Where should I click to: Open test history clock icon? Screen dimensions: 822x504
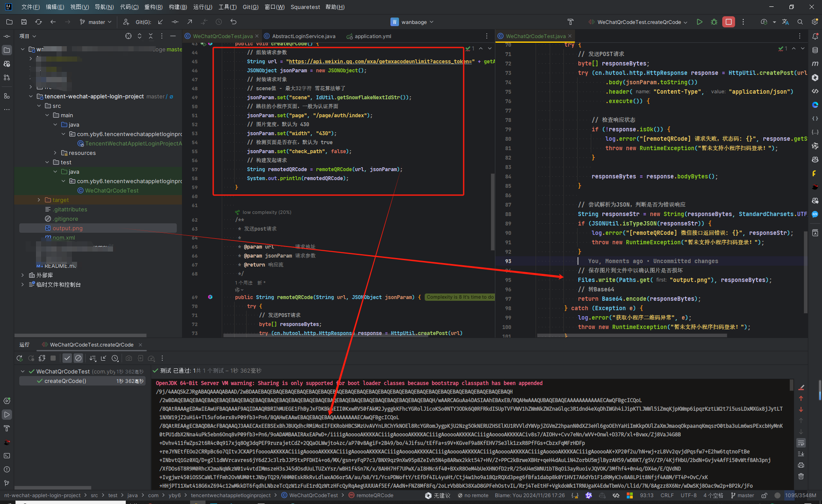[115, 359]
